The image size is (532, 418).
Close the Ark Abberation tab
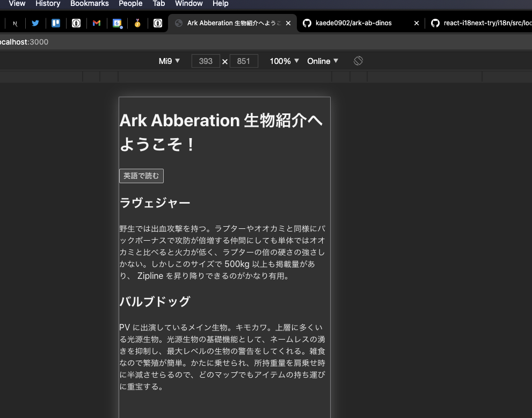click(288, 23)
